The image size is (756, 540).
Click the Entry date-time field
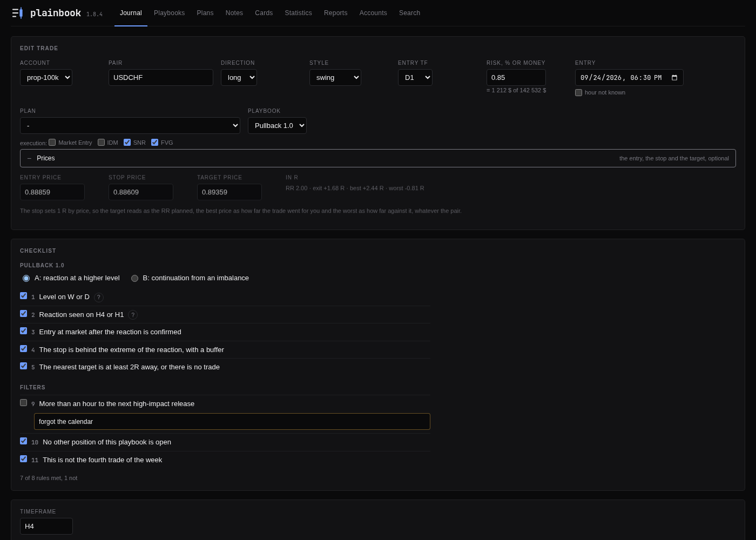click(x=629, y=78)
